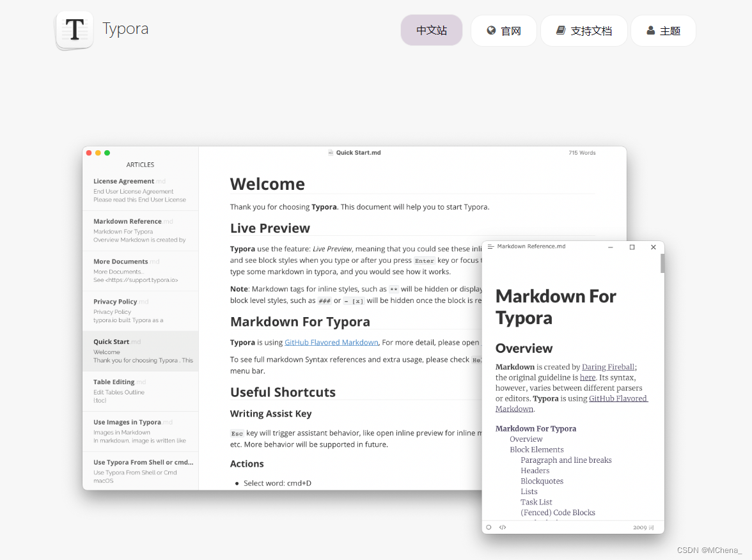The width and height of the screenshot is (752, 560).
Task: Click the ARTICLES sidebar header
Action: 140,164
